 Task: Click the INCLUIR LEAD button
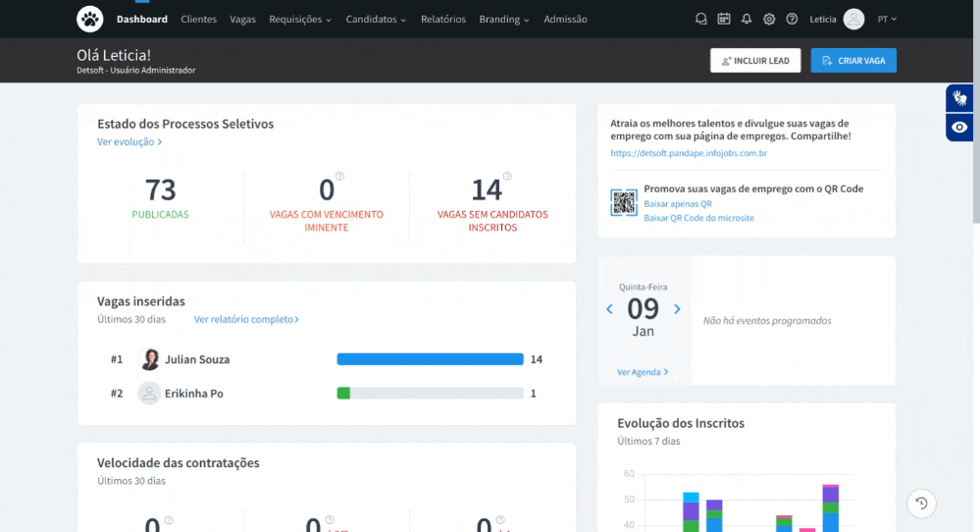point(755,61)
